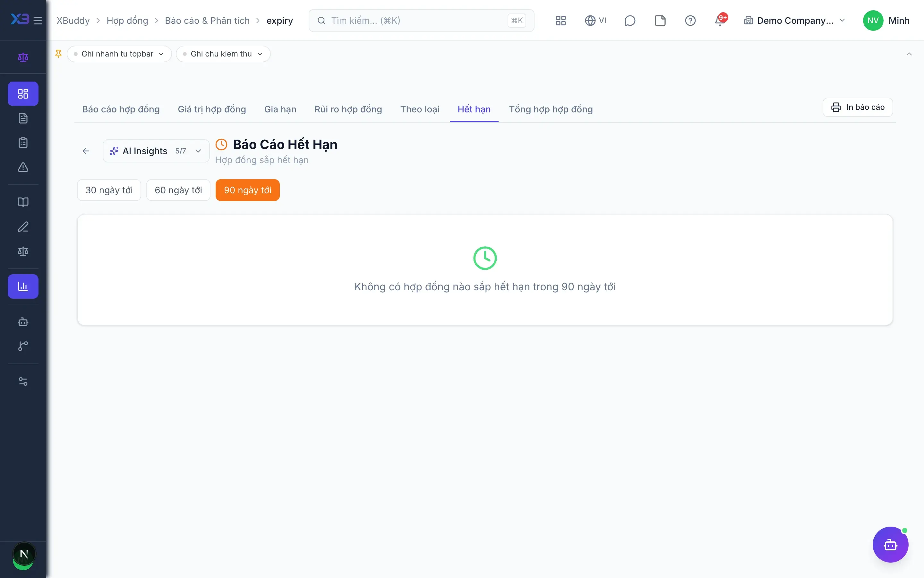924x578 pixels.
Task: Open the clipboard checklist icon in sidebar
Action: pos(23,143)
